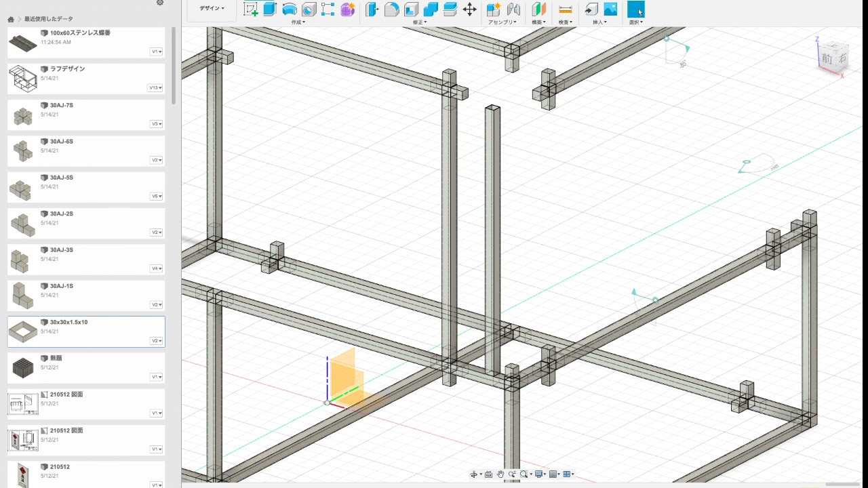Select the first 210512 図面 drawing name
The width and height of the screenshot is (868, 488).
pos(66,394)
